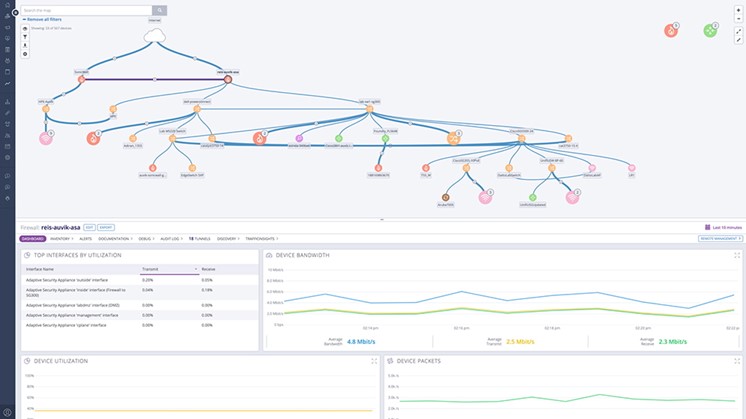The width and height of the screenshot is (746, 419).
Task: Click the map export download icon
Action: click(x=25, y=45)
